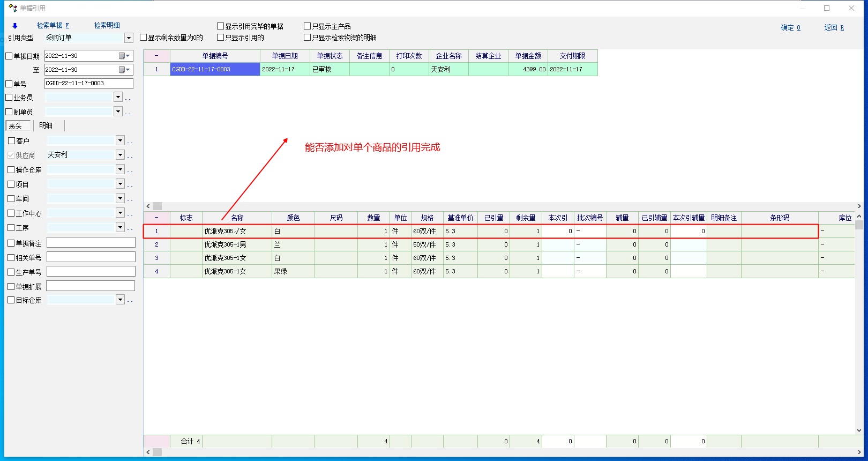The width and height of the screenshot is (868, 461).
Task: Click the ellipsis lookup beside 业务员
Action: [128, 98]
